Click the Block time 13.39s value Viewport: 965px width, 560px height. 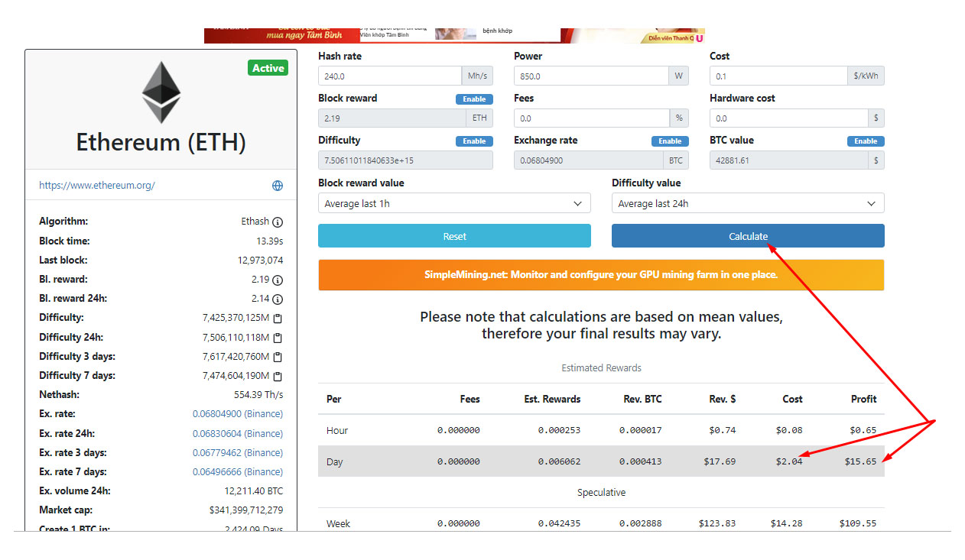click(x=269, y=241)
